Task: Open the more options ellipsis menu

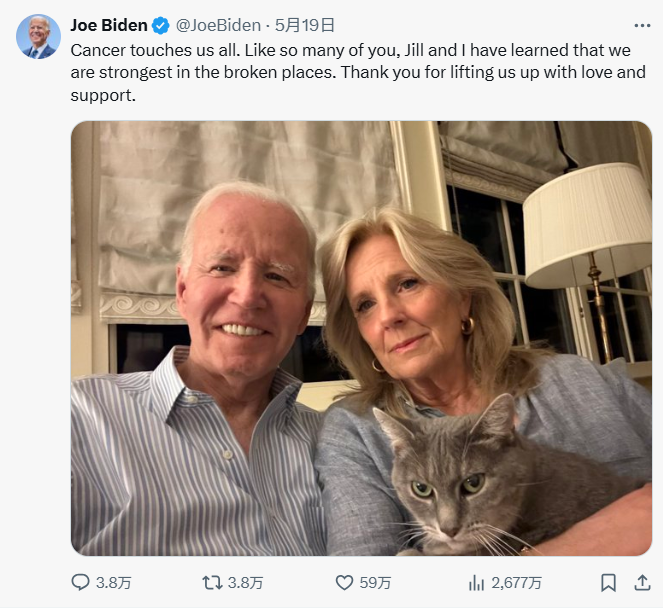Action: click(642, 25)
